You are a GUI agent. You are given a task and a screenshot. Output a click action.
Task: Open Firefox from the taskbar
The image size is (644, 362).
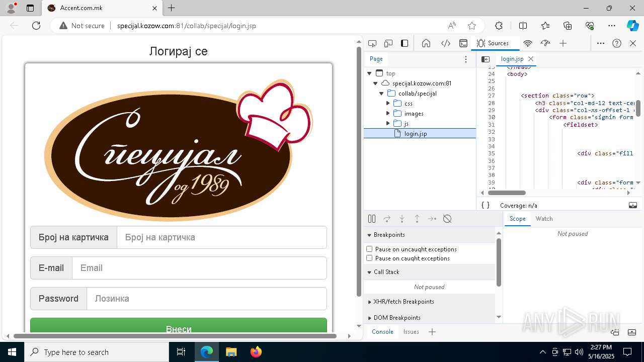(256, 352)
